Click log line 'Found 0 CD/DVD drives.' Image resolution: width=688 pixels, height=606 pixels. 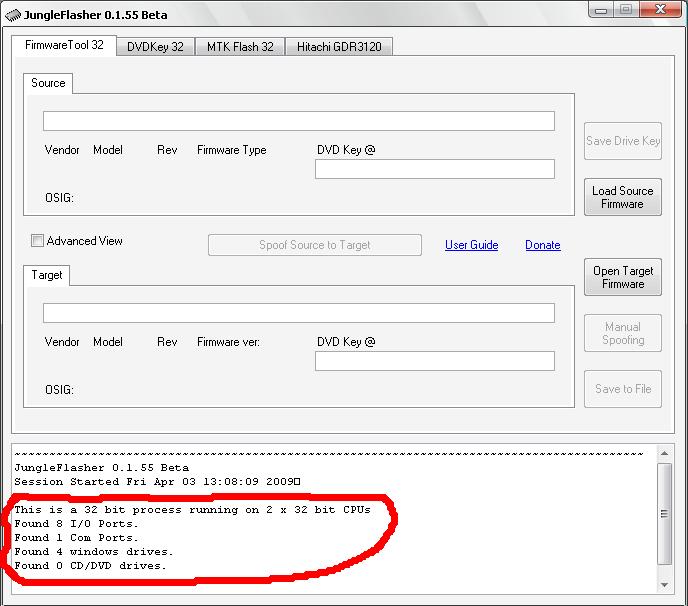90,566
